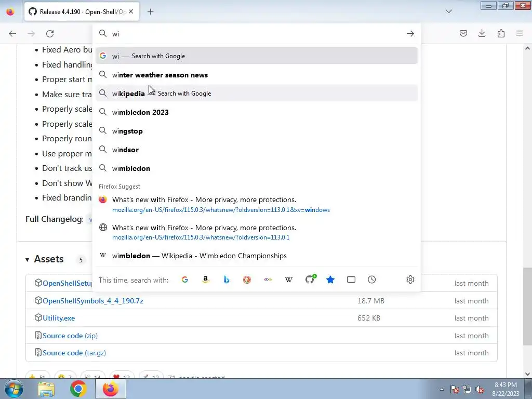Screen dimensions: 532x399
Task: Download Source code (tar.gz)
Action: coord(74,353)
